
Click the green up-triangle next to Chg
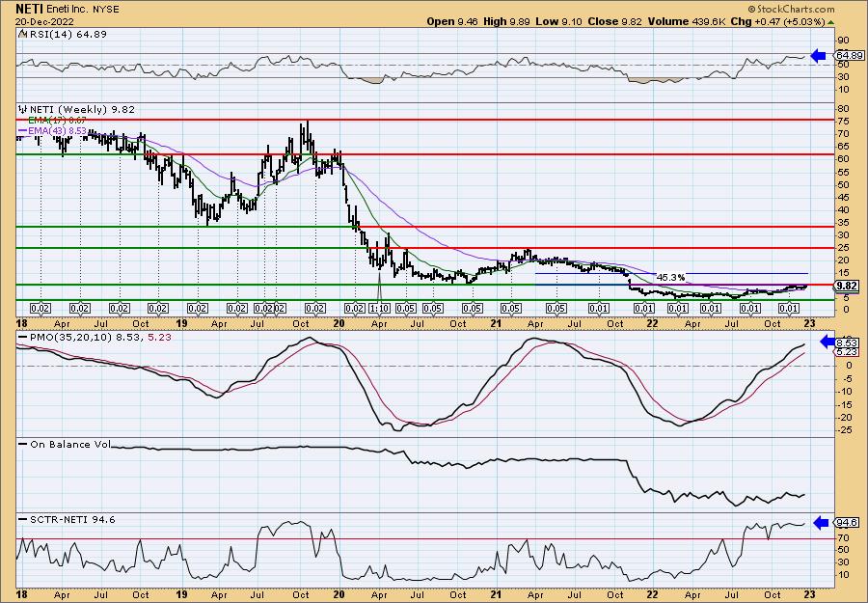pos(830,22)
